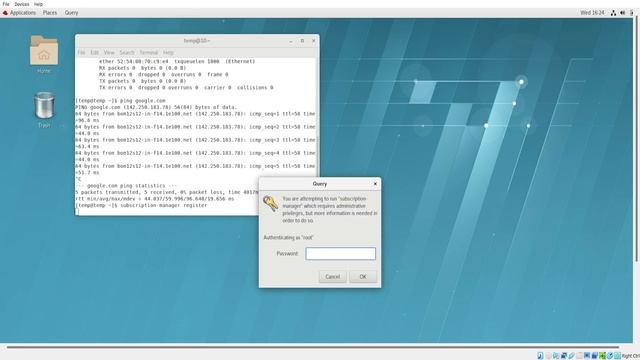
Task: Click the OK button in password dialog
Action: [363, 277]
